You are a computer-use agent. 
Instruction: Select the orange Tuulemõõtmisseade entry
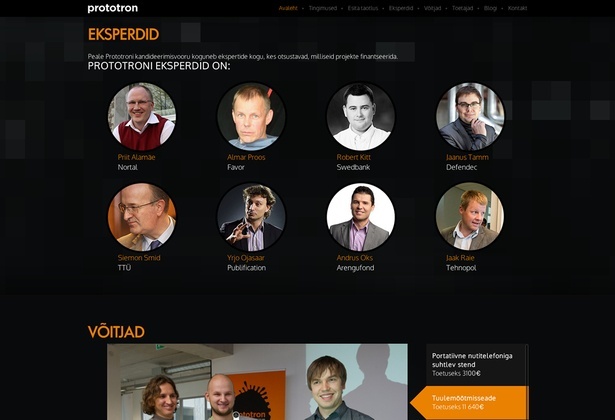tap(469, 403)
